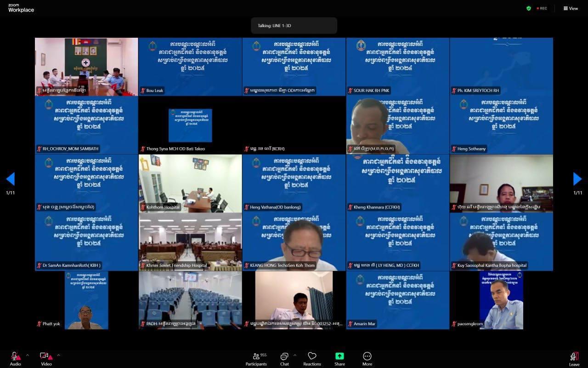Select (KCRH) black video tile
This screenshot has height=368, width=588.
pyautogui.click(x=294, y=125)
